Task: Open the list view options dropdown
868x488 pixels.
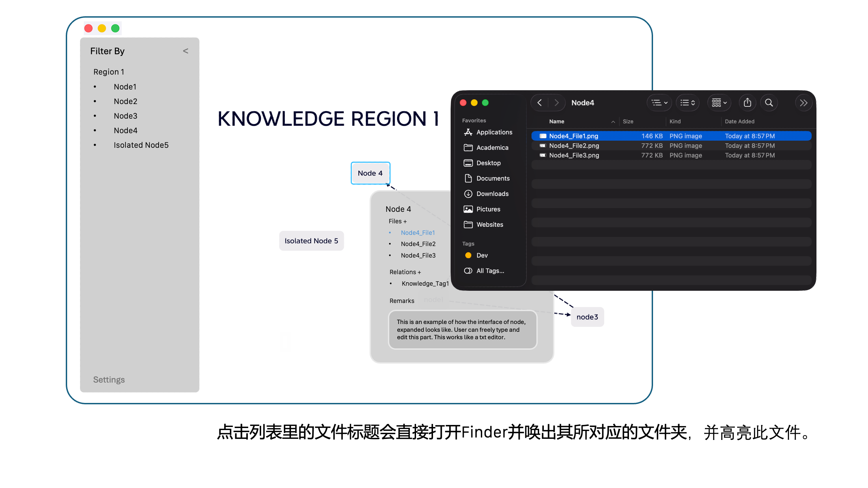Action: coord(688,103)
